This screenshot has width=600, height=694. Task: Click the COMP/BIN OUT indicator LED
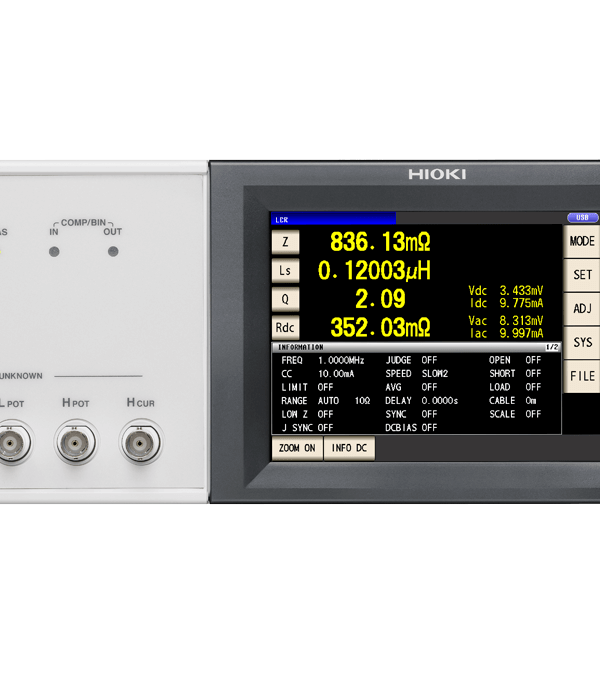(113, 251)
